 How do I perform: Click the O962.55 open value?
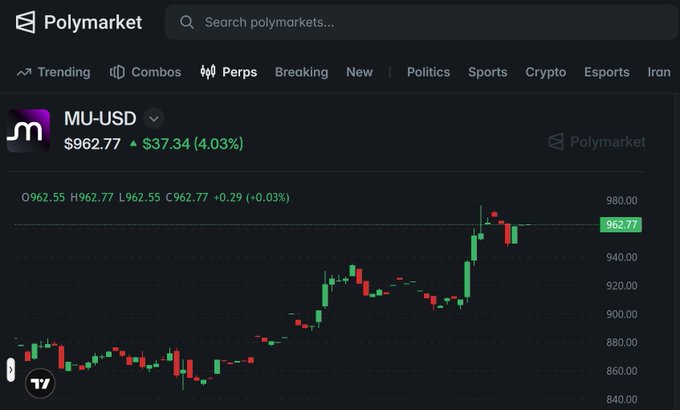tap(43, 198)
